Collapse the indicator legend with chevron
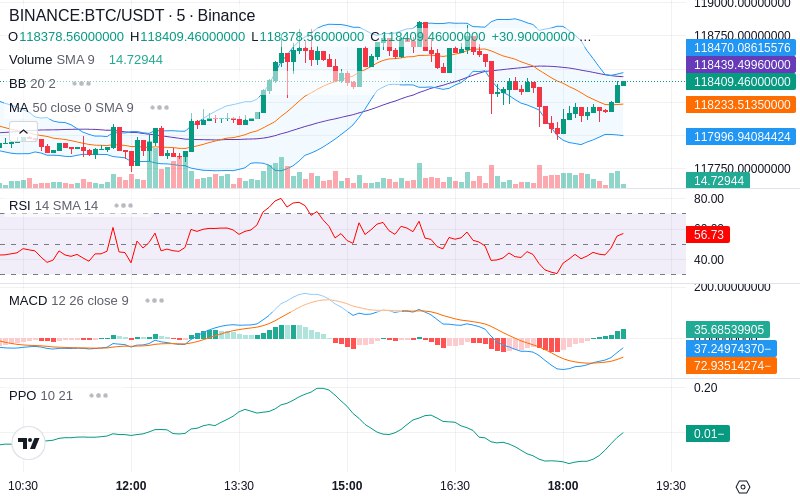The width and height of the screenshot is (800, 500). click(23, 132)
